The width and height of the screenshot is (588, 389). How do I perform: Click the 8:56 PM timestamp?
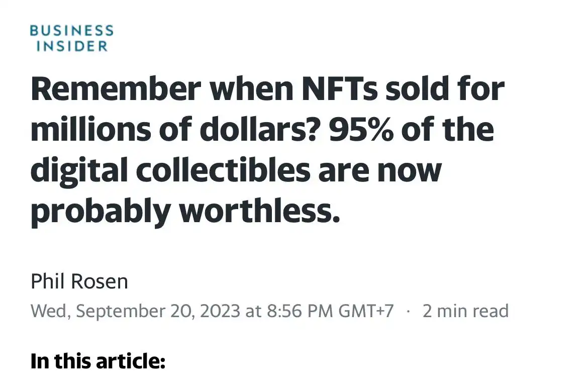pos(300,311)
